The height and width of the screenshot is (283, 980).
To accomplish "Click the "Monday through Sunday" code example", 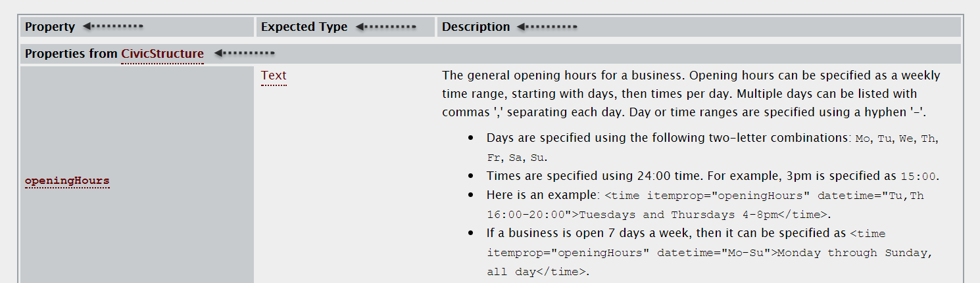I will [856, 253].
